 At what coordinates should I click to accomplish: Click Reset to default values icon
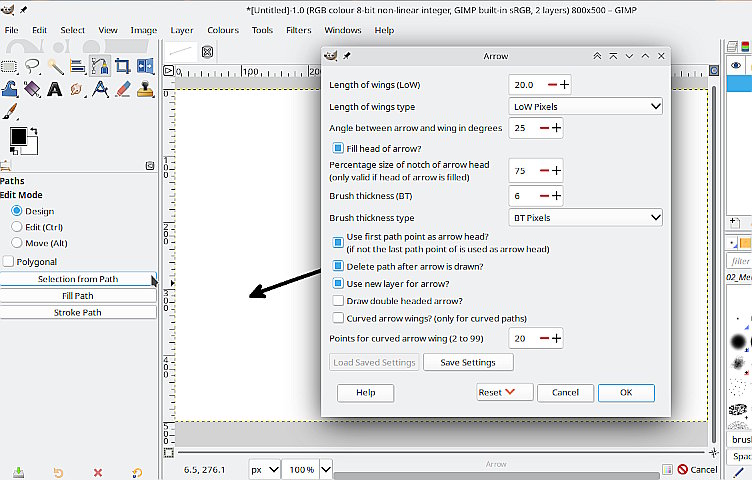coord(137,473)
